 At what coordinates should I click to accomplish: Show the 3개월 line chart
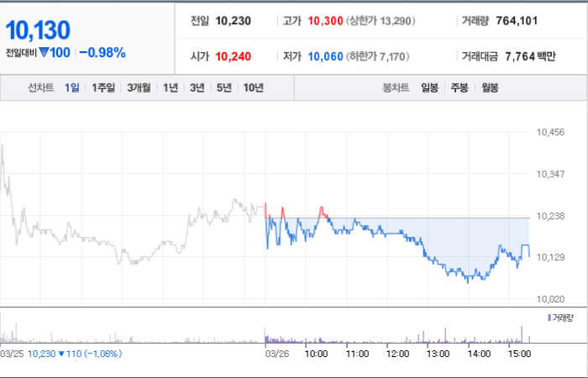[x=139, y=87]
